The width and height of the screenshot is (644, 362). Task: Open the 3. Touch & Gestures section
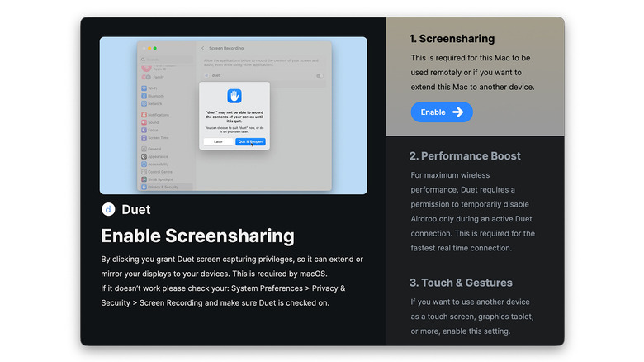(461, 283)
